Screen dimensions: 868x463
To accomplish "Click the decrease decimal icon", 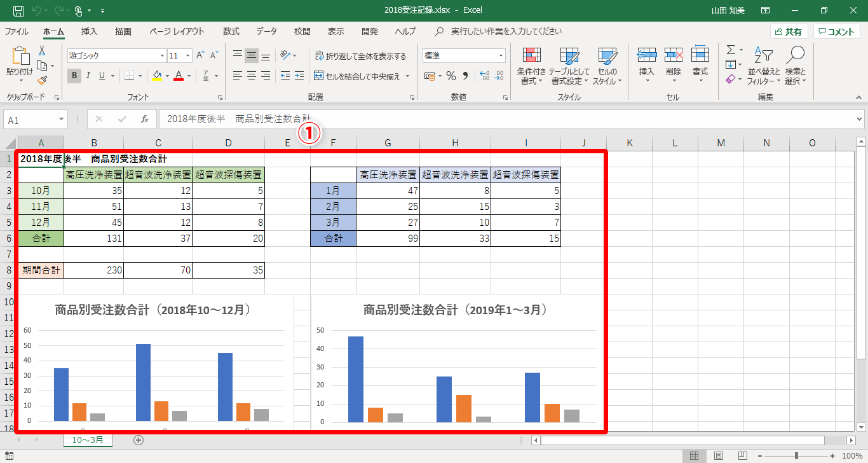I will tap(499, 76).
